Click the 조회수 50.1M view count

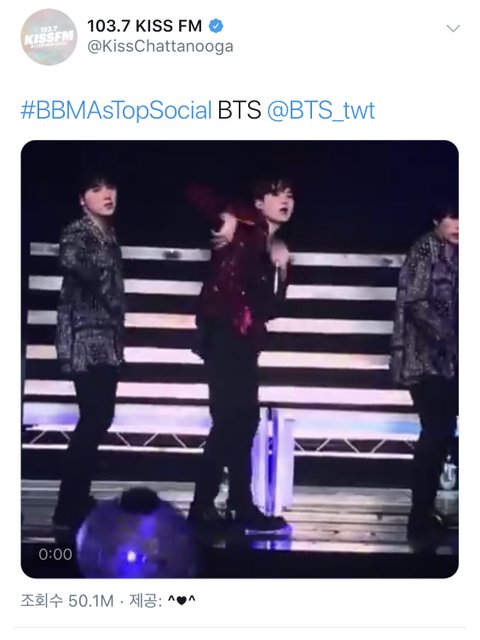point(67,601)
